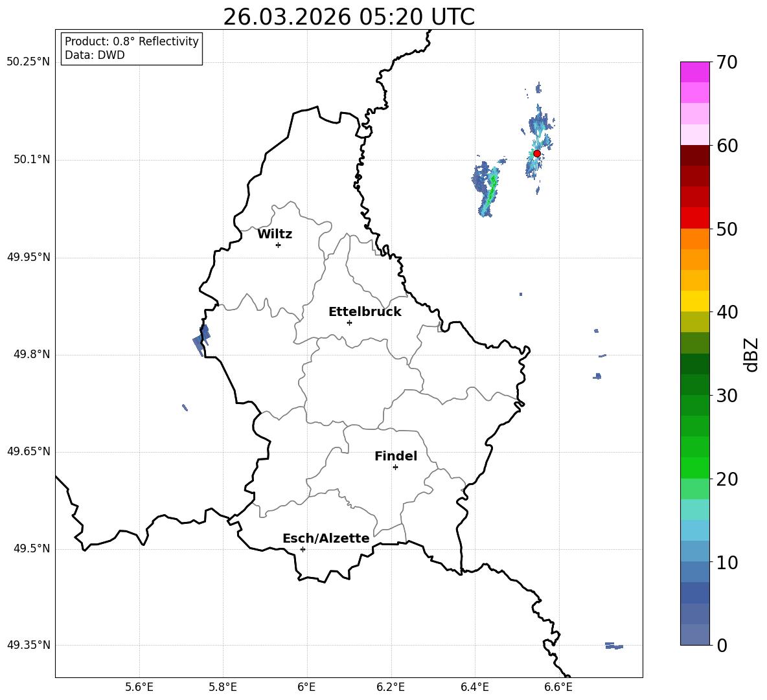Click the 49.65°N latitude label

point(29,451)
